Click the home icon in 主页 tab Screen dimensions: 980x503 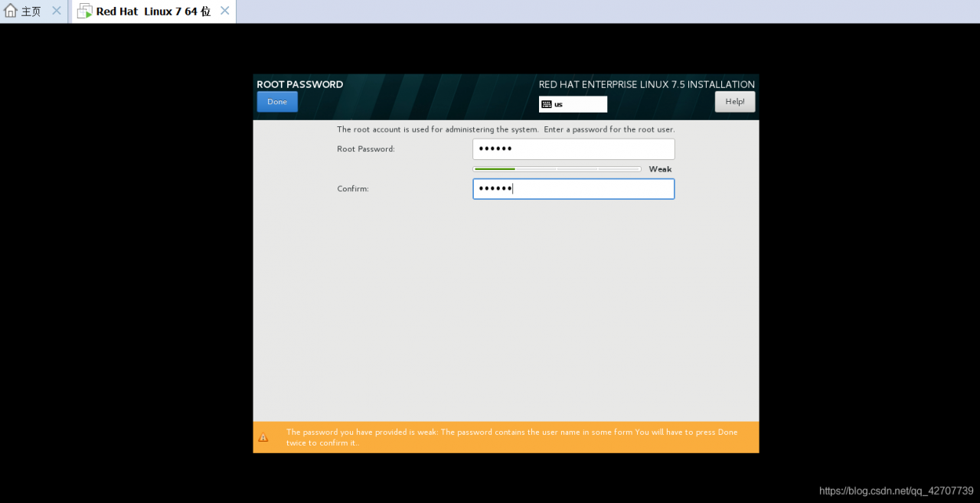pos(11,11)
